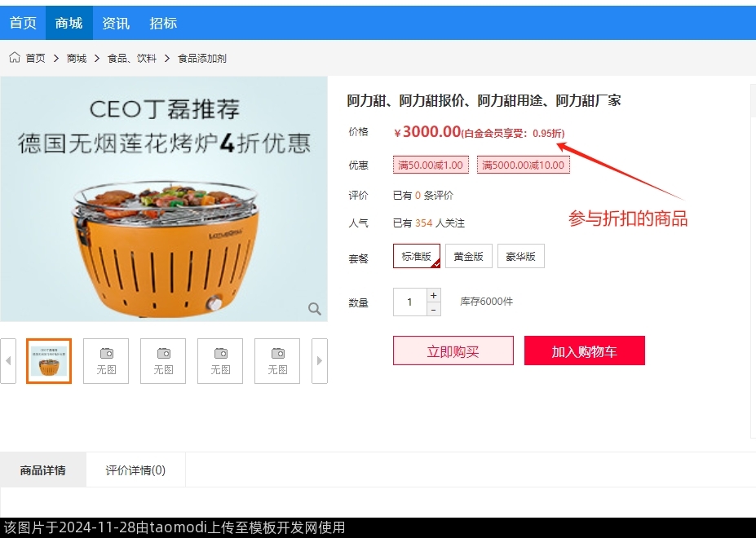Click next thumbnail arrow
This screenshot has height=538, width=756.
pos(319,360)
